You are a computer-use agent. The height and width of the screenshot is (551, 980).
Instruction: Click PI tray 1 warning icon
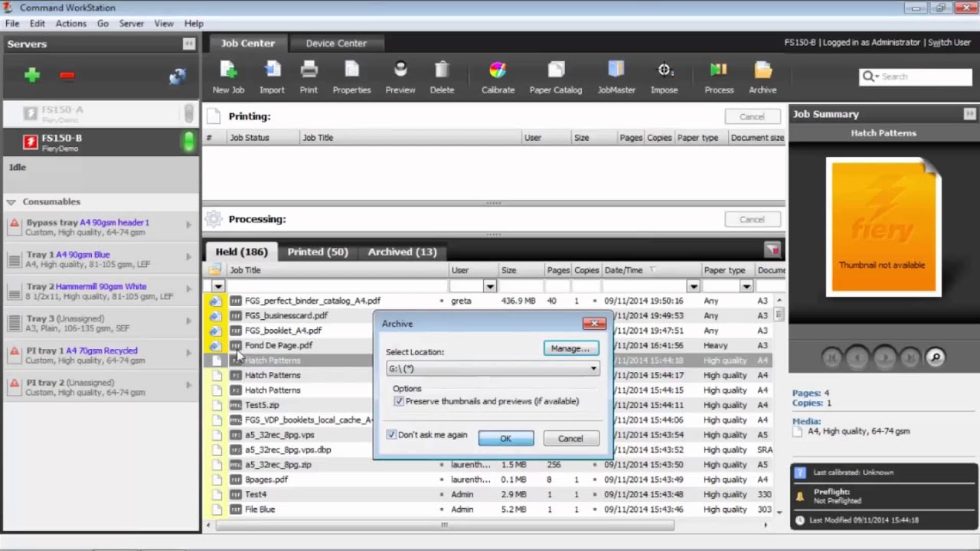[x=14, y=351]
